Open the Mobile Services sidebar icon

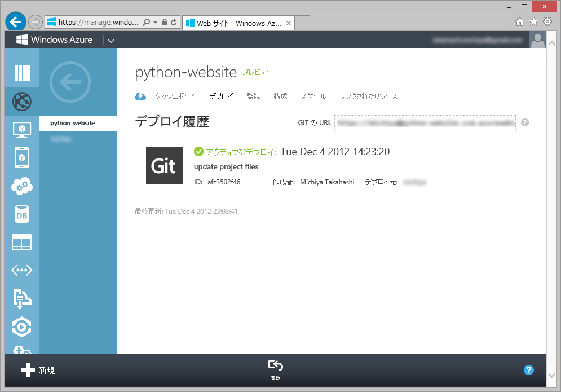click(22, 158)
